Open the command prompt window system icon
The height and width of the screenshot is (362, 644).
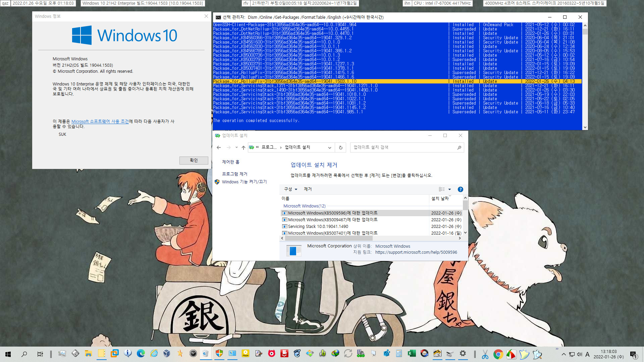tap(218, 17)
